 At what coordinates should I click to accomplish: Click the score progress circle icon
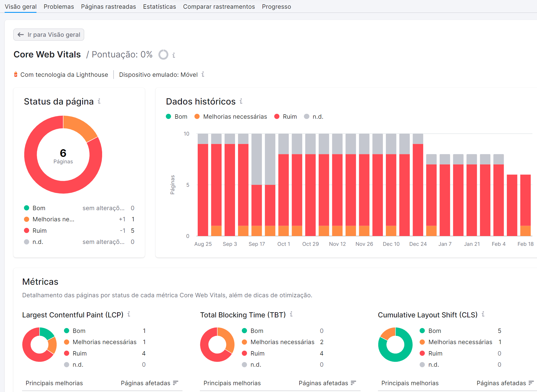(163, 54)
